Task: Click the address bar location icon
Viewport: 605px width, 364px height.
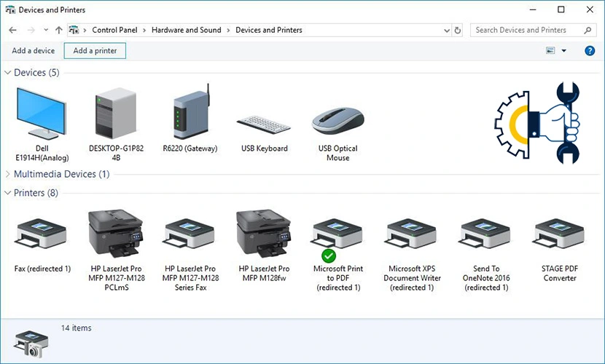Action: pos(74,30)
